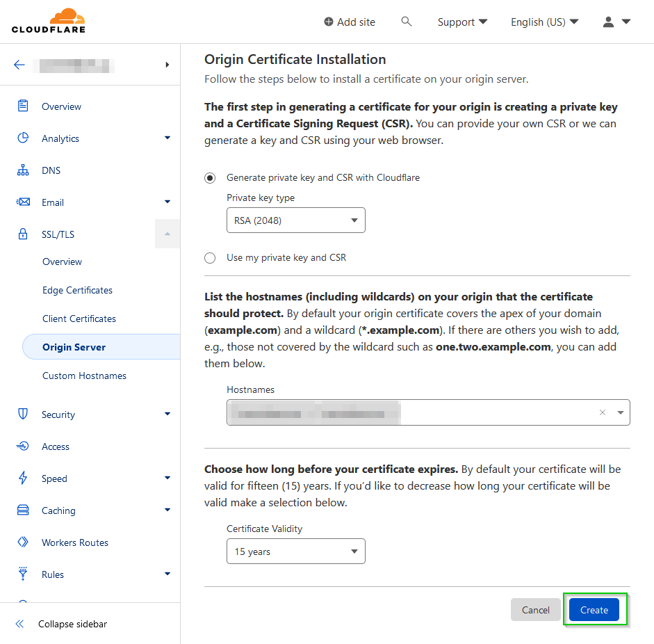Open the Private key type dropdown

pyautogui.click(x=295, y=221)
